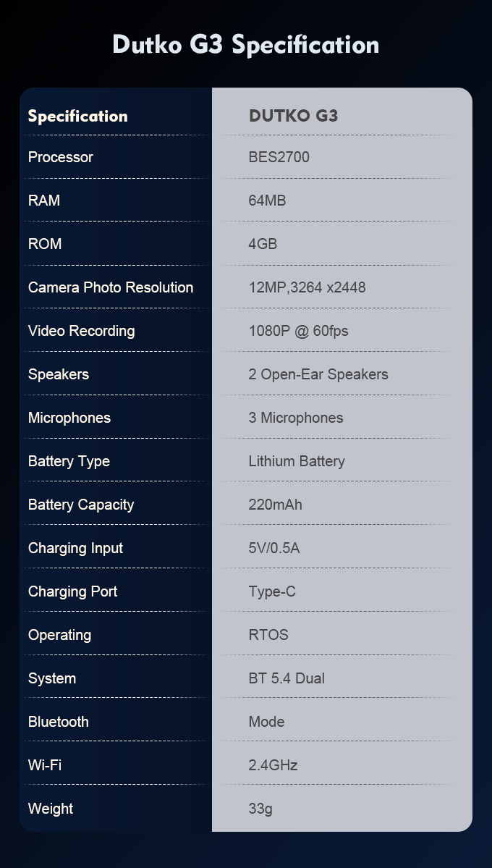
Task: Click the 2 Open-Ear Speakers value
Action: click(x=318, y=374)
